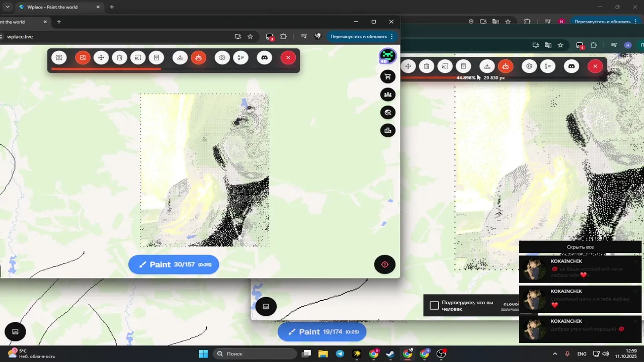Check the 'Подтвердите, что вы человек' checkbox
This screenshot has width=644, height=362.
435,306
